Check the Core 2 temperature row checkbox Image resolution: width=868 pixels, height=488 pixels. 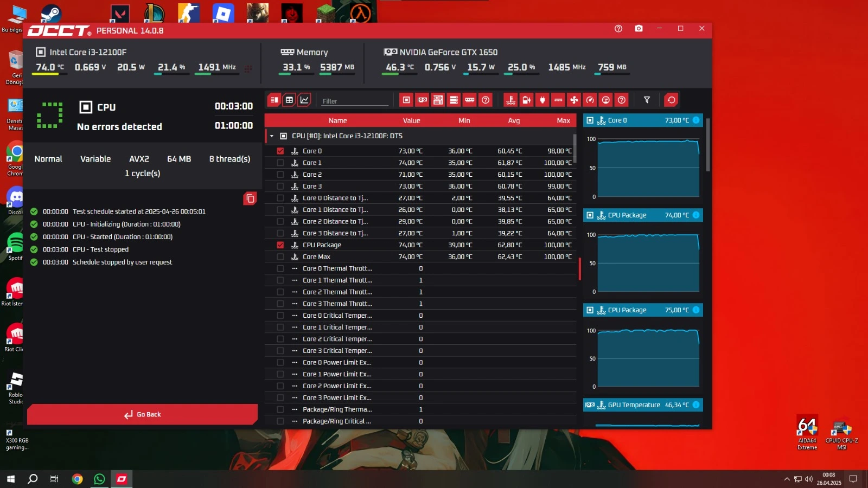click(x=280, y=175)
